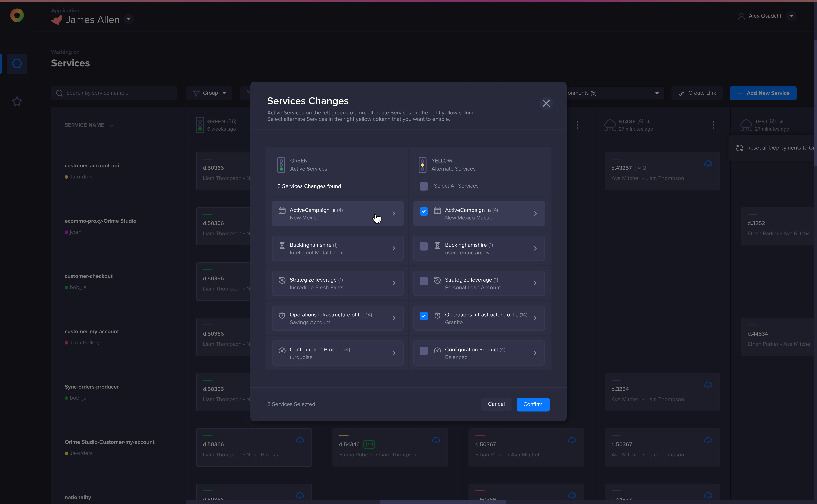Click the Cancel button
Screen dimensions: 817x504
pyautogui.click(x=496, y=404)
